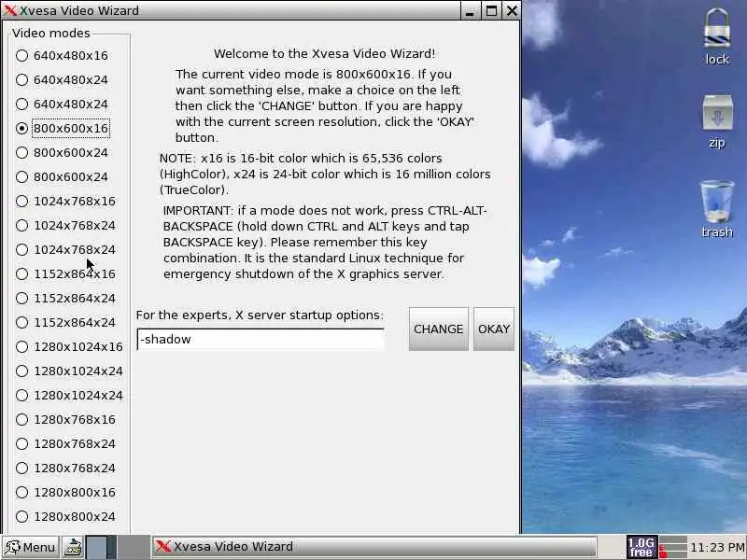
Task: Close the Xvesa Video Wizard window
Action: [512, 10]
